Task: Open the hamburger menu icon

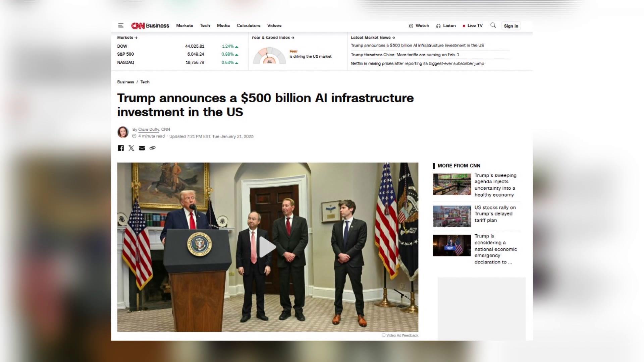Action: (121, 25)
